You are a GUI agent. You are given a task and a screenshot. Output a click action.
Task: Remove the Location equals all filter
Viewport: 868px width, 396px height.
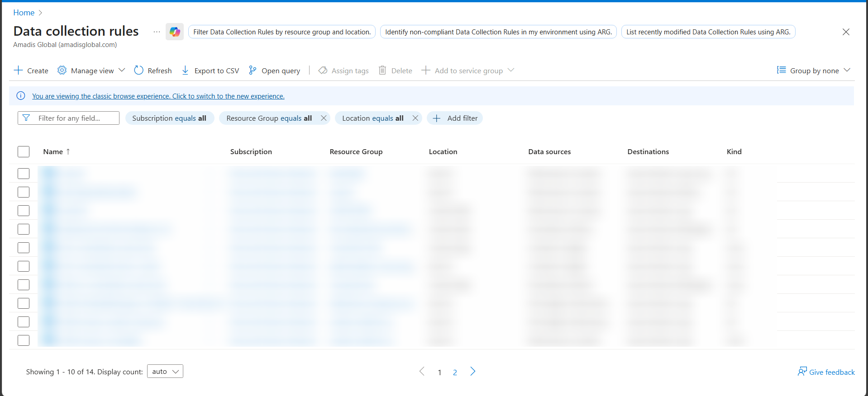pos(415,118)
